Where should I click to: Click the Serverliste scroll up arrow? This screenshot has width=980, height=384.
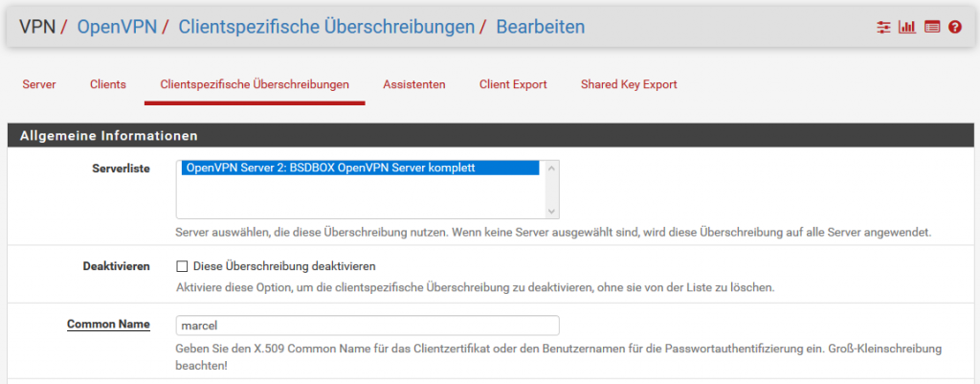click(551, 168)
